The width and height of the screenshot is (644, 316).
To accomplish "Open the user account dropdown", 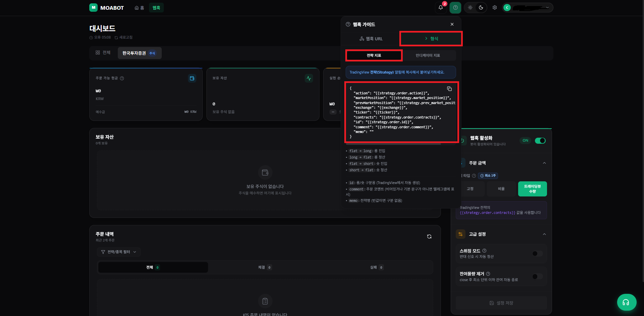I will tap(528, 7).
